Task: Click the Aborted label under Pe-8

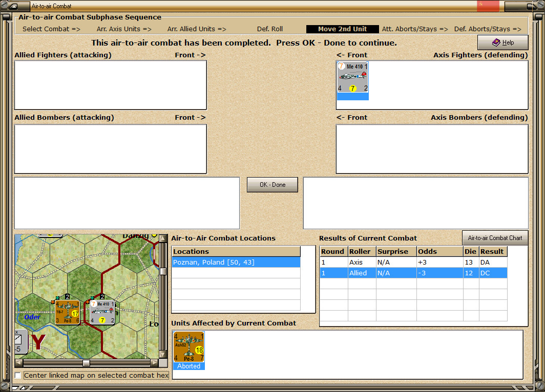Action: [x=188, y=366]
